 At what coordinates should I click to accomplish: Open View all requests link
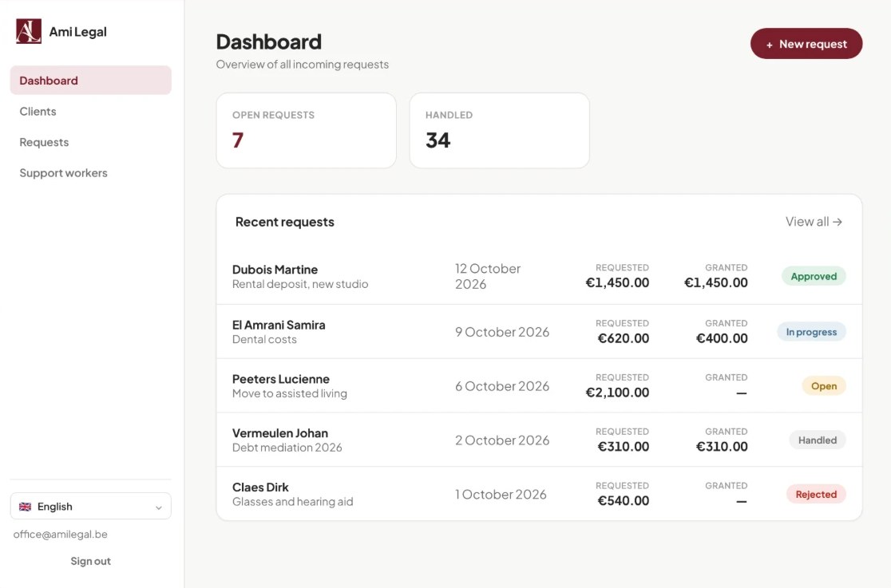coord(814,222)
